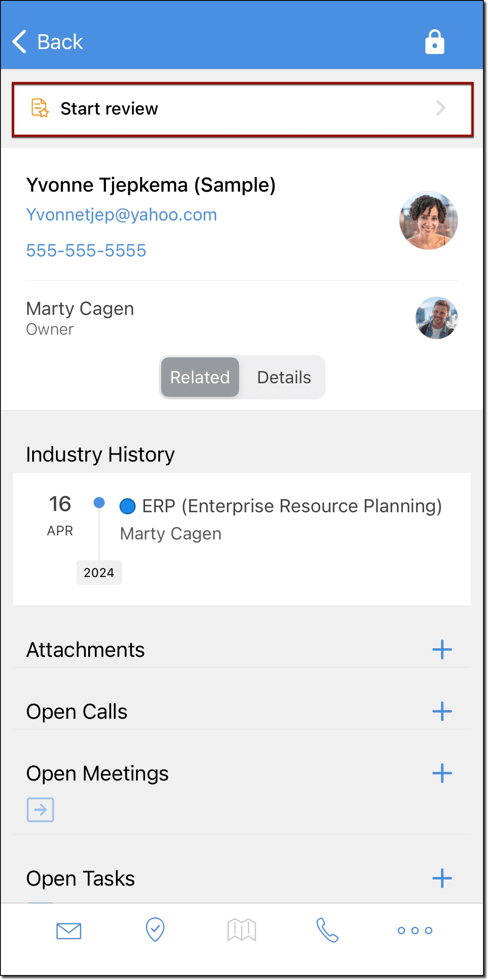The width and height of the screenshot is (488, 980).
Task: Add a new attachment with plus
Action: pos(442,649)
